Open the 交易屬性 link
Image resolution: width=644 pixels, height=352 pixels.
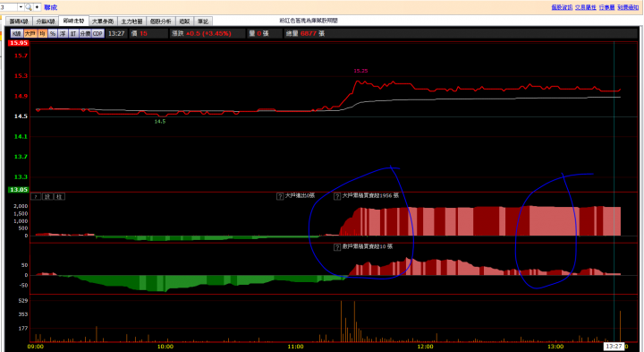click(x=585, y=7)
